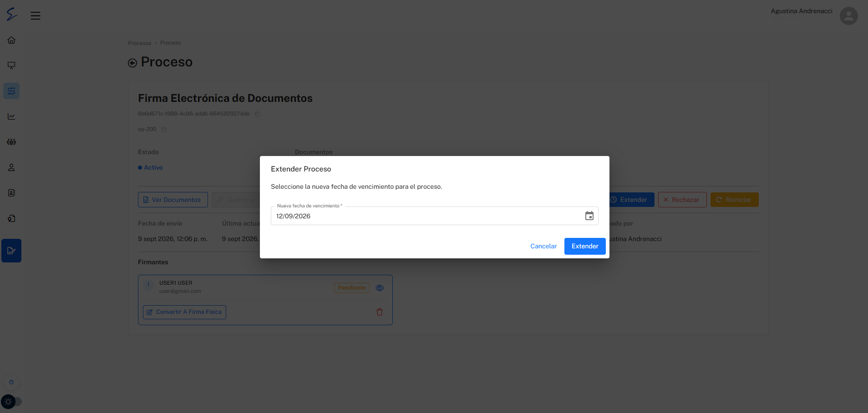Open the user avatar account menu
This screenshot has height=413, width=868.
[x=848, y=16]
